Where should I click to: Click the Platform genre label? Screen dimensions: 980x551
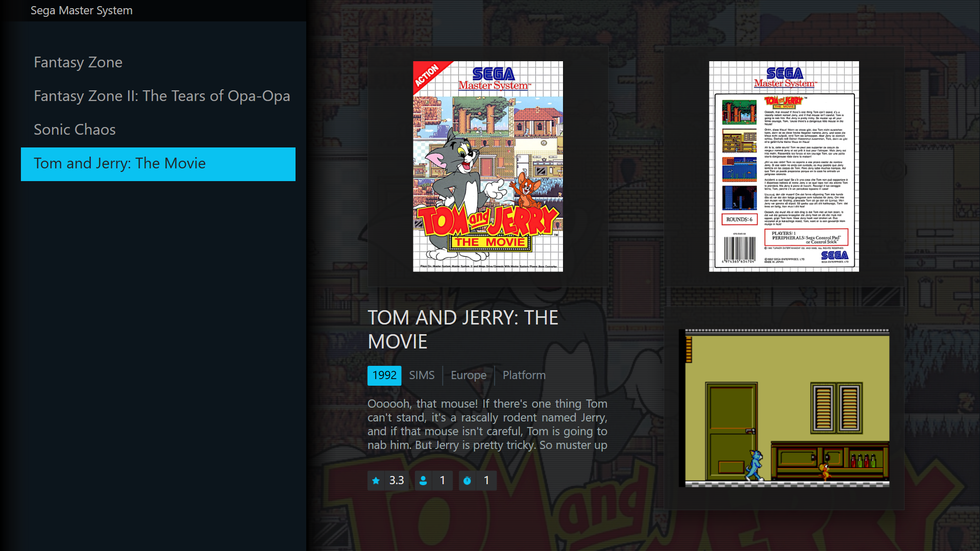pyautogui.click(x=524, y=375)
